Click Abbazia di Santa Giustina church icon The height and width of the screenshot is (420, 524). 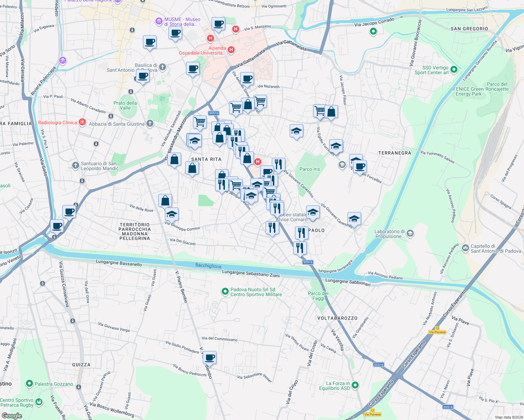(150, 123)
